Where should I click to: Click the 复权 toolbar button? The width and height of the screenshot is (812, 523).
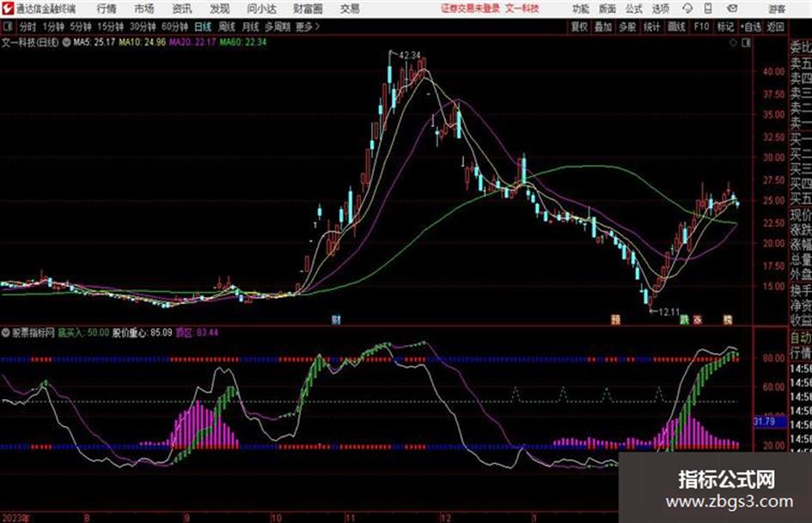579,27
